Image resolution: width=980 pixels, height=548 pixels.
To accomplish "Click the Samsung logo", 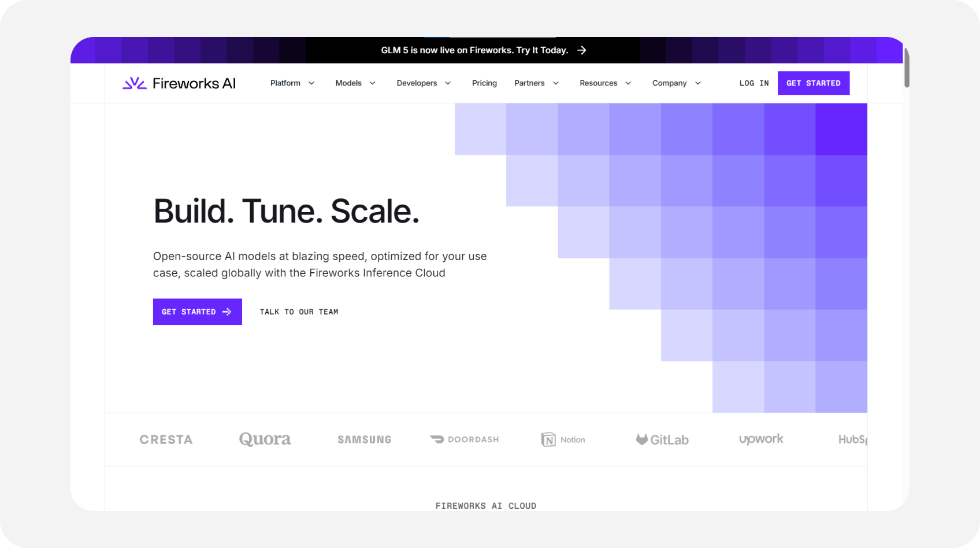I will pyautogui.click(x=365, y=439).
